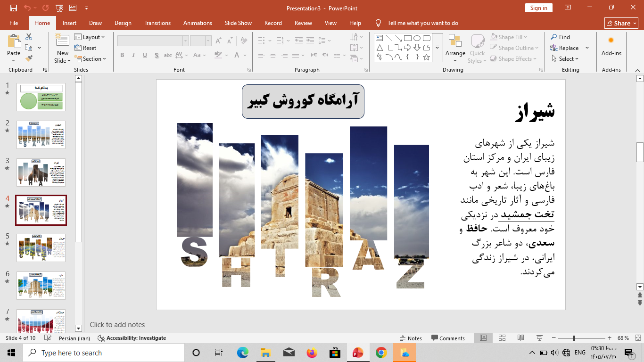Select the star shape in the shapes gallery
The height and width of the screenshot is (362, 644).
pos(426,57)
